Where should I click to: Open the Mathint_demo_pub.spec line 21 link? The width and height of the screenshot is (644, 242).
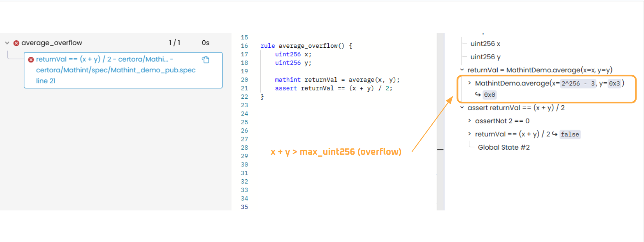coord(116,70)
